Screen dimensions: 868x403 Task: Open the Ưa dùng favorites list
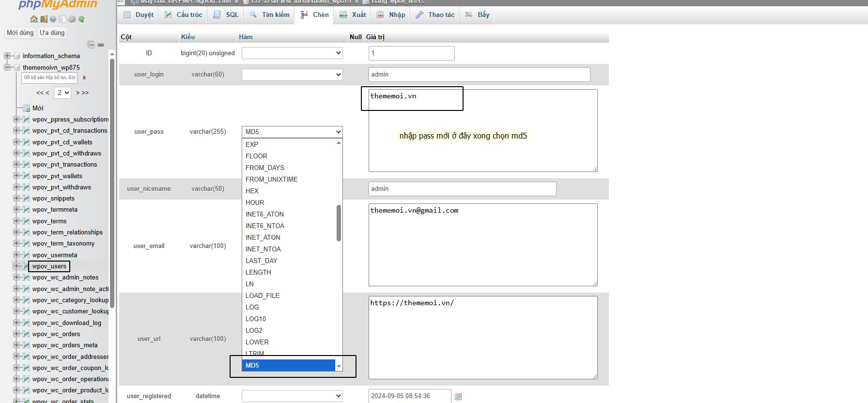point(52,32)
